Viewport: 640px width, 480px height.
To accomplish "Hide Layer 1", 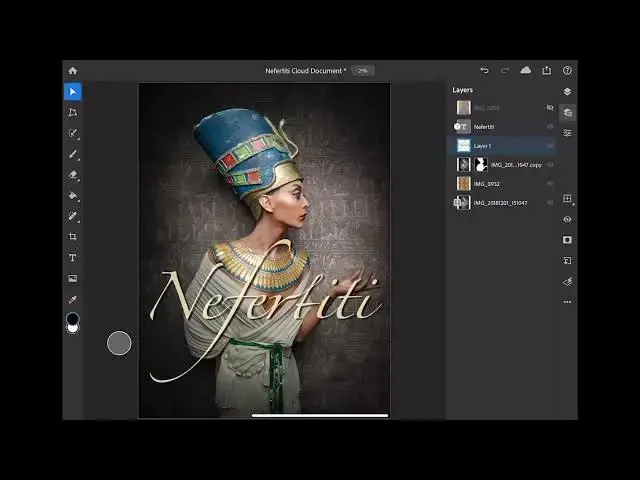I will [550, 146].
